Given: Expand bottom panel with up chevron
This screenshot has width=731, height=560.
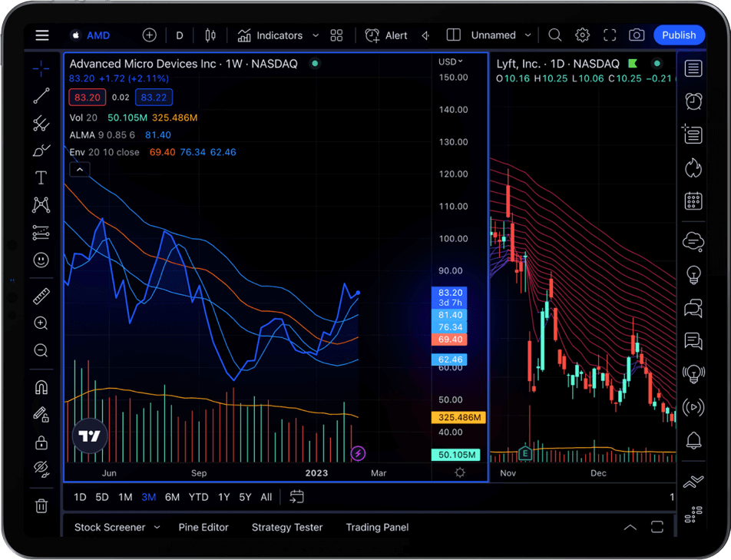Looking at the screenshot, I should click(x=630, y=528).
